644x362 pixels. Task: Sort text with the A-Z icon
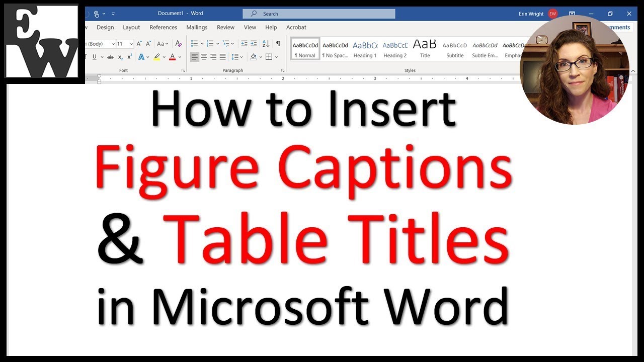(266, 44)
